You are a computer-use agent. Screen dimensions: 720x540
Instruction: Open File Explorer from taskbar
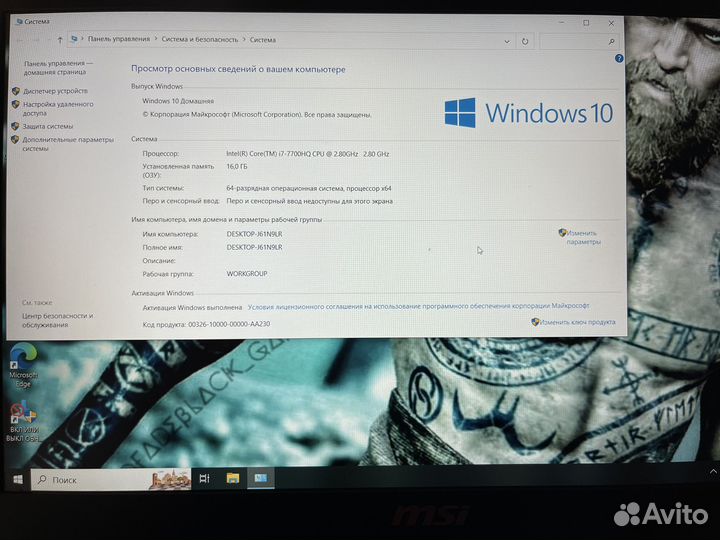click(x=232, y=480)
